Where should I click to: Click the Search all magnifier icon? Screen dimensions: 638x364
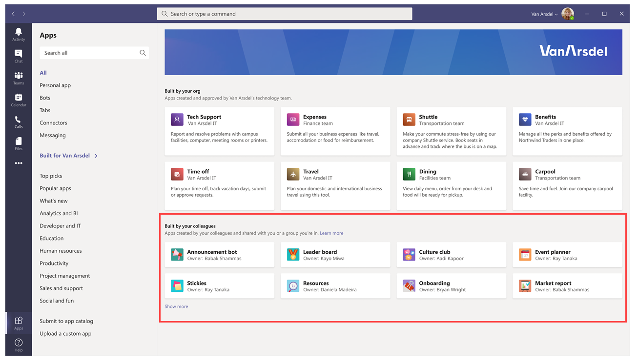pyautogui.click(x=143, y=53)
